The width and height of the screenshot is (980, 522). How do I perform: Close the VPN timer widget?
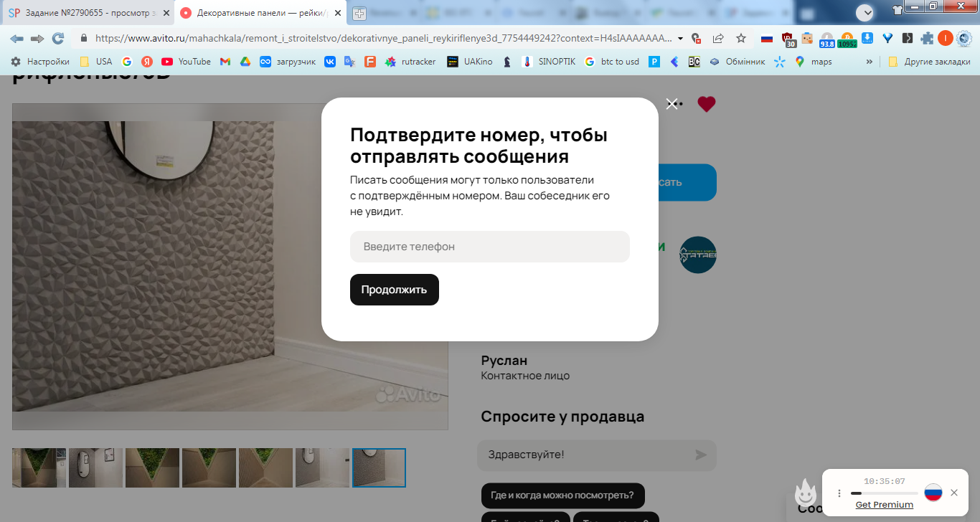point(954,493)
